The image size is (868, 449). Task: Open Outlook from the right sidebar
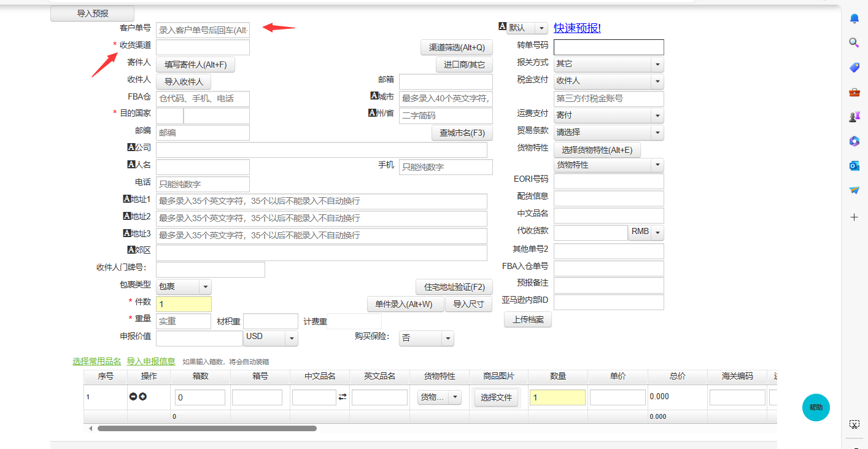pos(854,166)
